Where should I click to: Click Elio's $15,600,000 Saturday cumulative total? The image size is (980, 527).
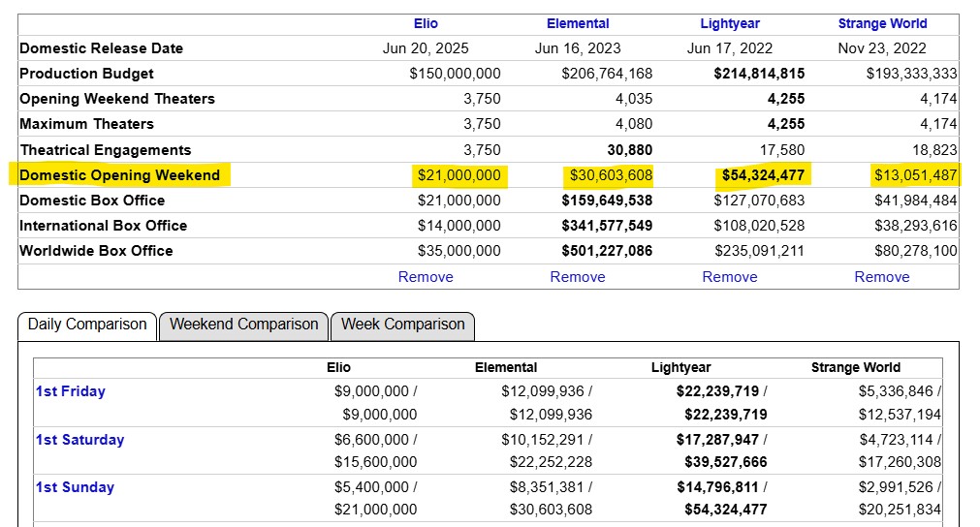(x=376, y=462)
